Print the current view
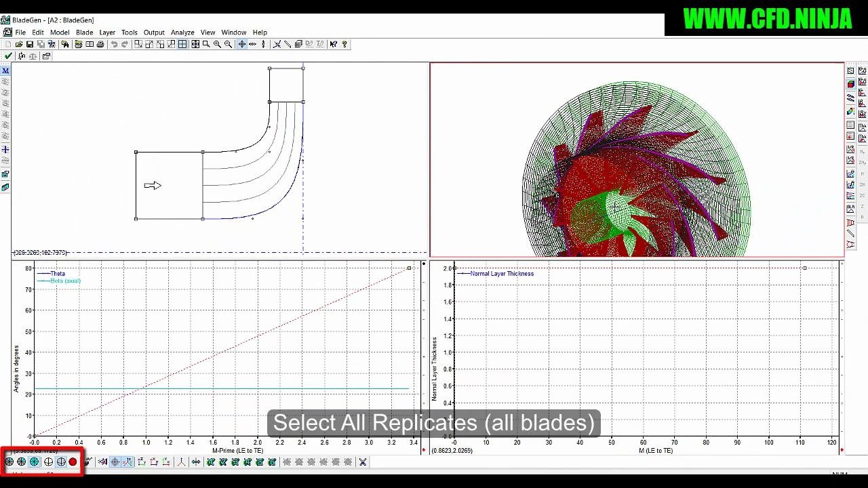Image resolution: width=868 pixels, height=488 pixels. coord(100,44)
